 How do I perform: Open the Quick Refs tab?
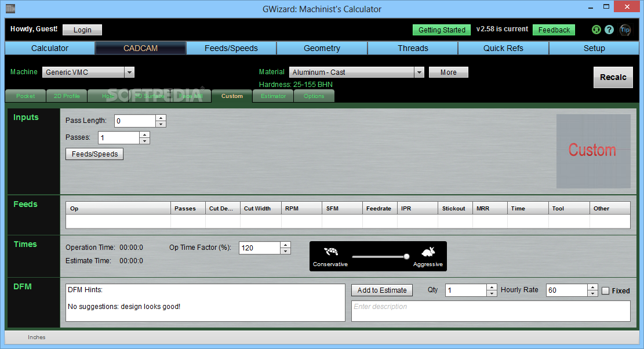point(503,48)
